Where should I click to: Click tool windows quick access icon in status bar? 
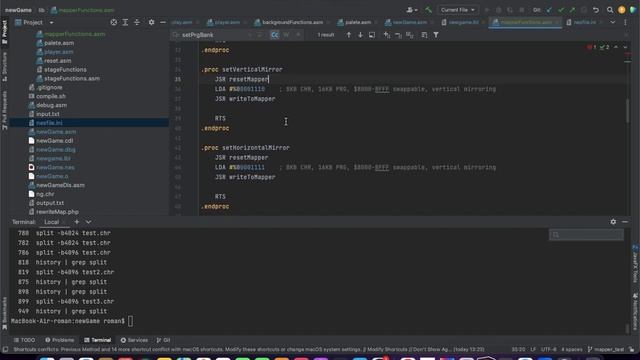coord(5,349)
